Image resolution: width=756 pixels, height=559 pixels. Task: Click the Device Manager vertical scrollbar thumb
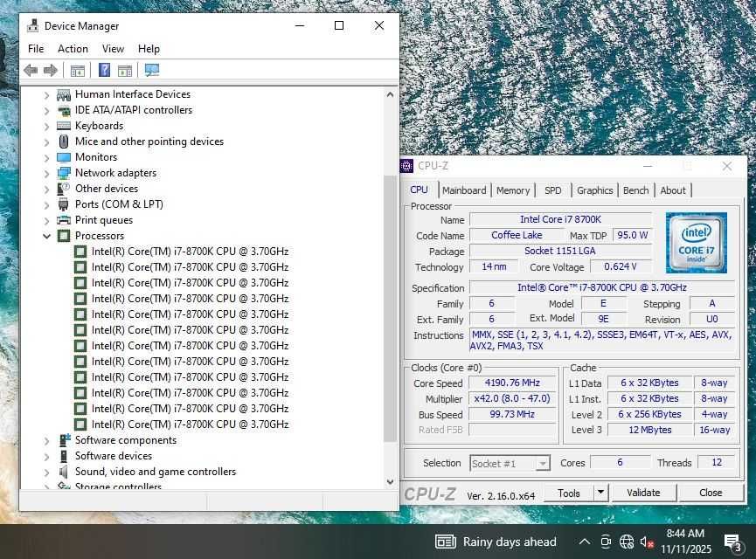click(390, 308)
